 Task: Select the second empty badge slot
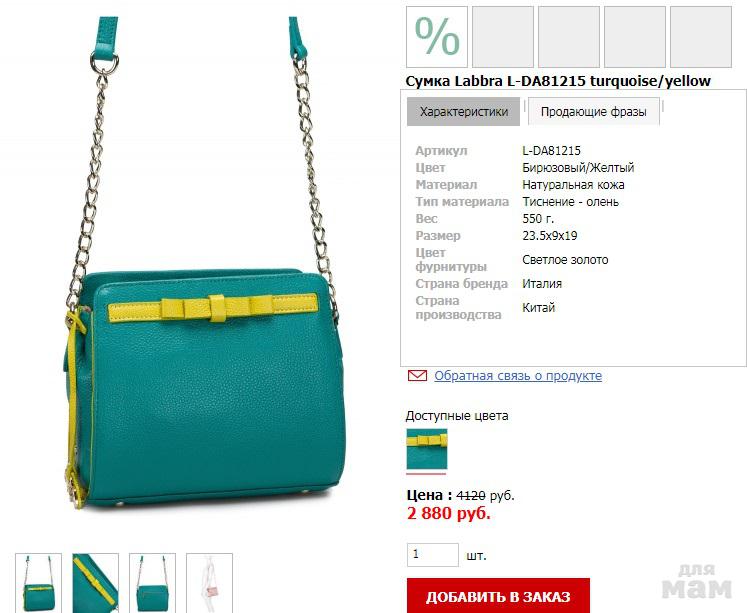[503, 37]
